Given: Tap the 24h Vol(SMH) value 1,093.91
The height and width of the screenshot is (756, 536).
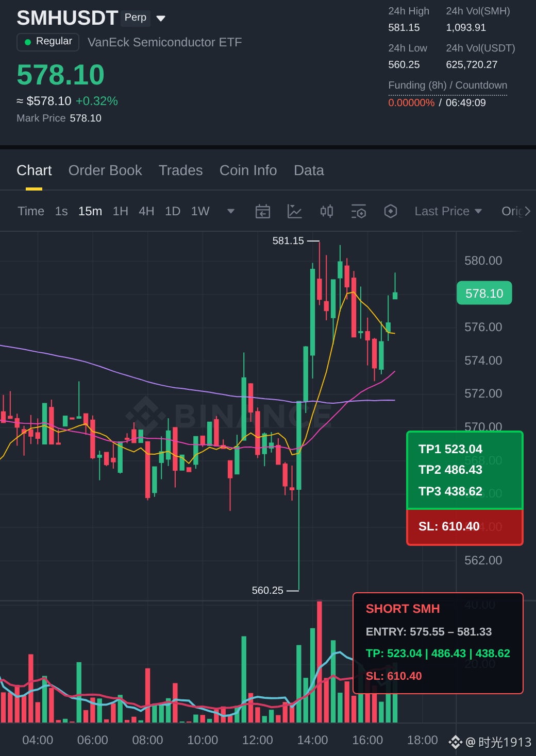Looking at the screenshot, I should coord(466,27).
